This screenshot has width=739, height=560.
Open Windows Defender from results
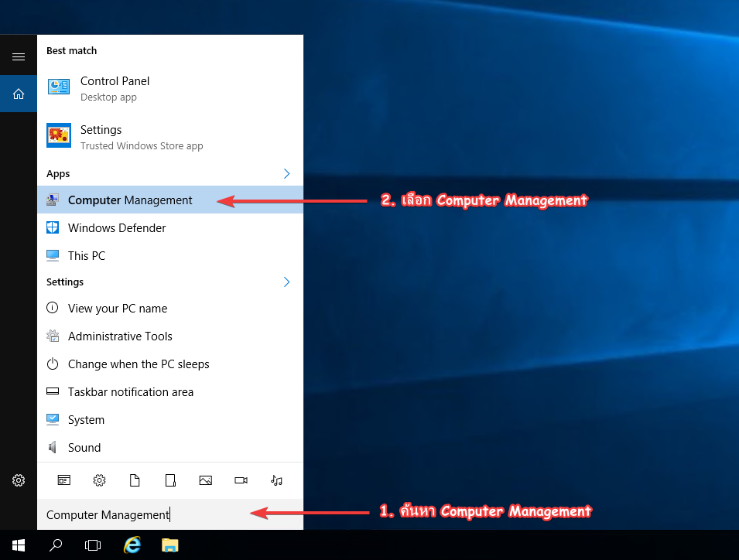coord(170,228)
